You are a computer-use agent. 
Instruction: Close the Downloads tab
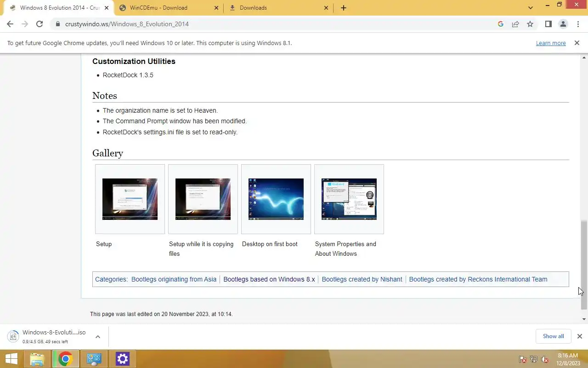pos(326,8)
